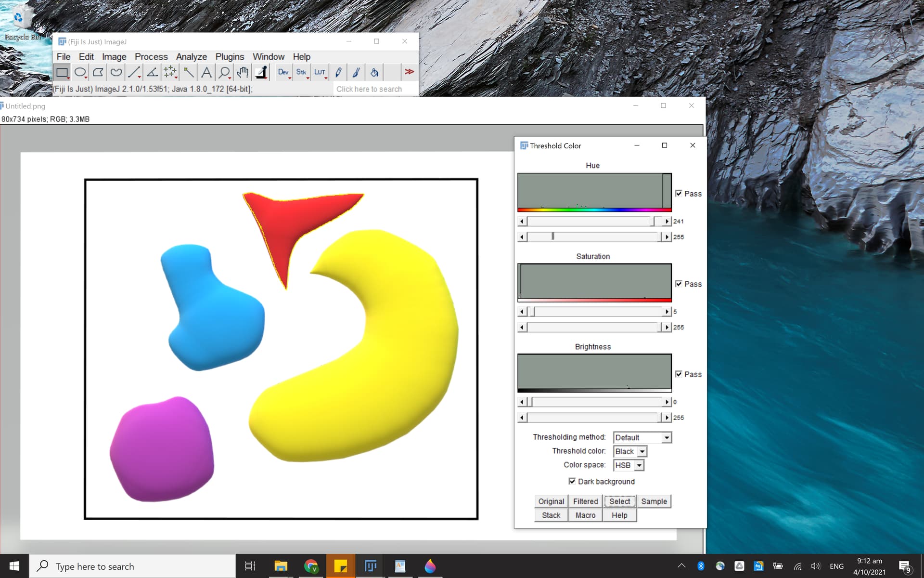Open the Analyze menu
The width and height of the screenshot is (924, 578).
pos(191,56)
